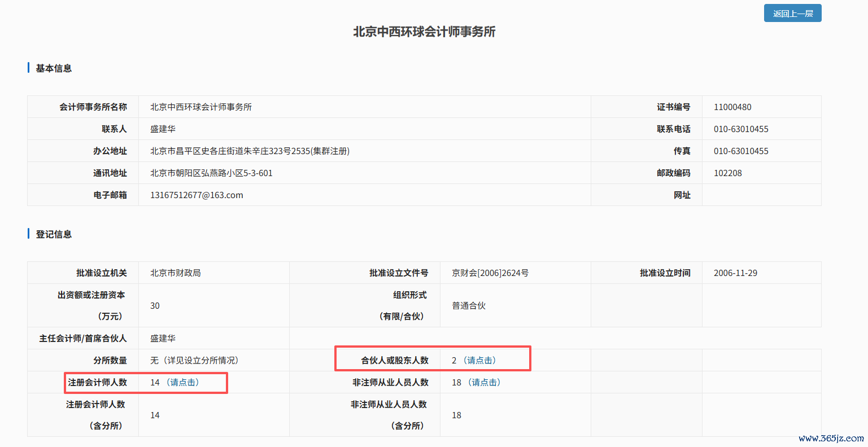Select the 批准设立机关 value 北京市财政局

click(176, 273)
